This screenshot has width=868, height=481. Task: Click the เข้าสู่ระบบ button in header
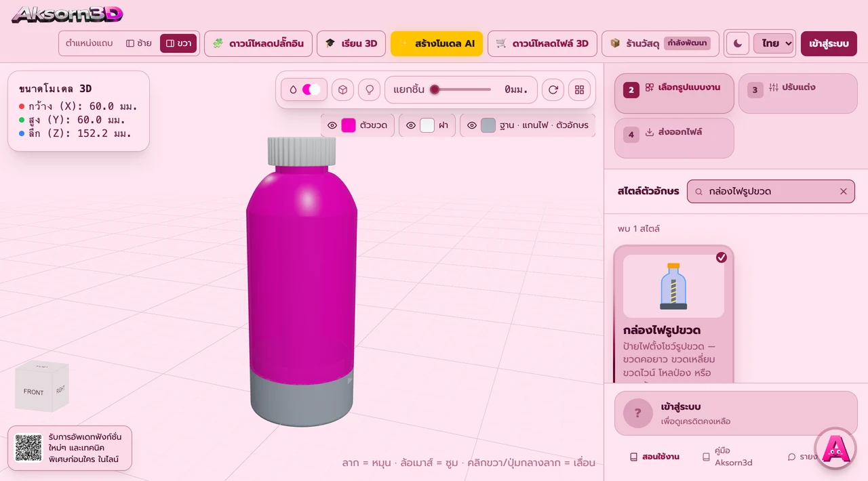point(829,43)
